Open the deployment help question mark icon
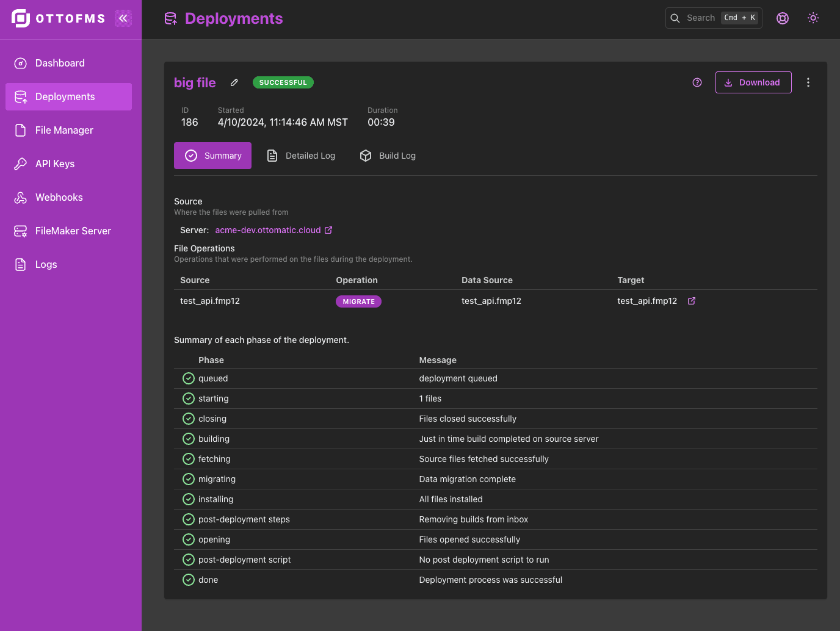Screen dimensions: 840x631 [x=697, y=82]
